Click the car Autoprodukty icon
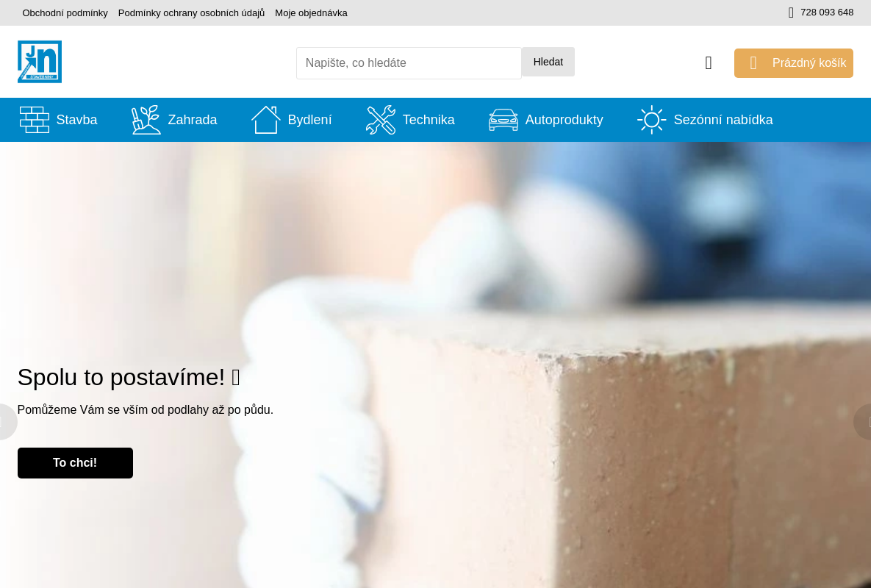The height and width of the screenshot is (588, 882). click(503, 120)
